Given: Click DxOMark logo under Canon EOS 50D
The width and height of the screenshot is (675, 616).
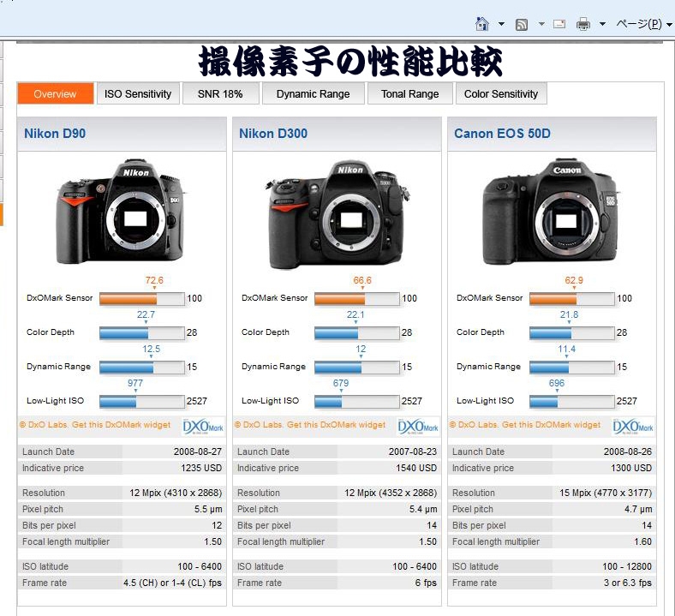Looking at the screenshot, I should pyautogui.click(x=633, y=427).
